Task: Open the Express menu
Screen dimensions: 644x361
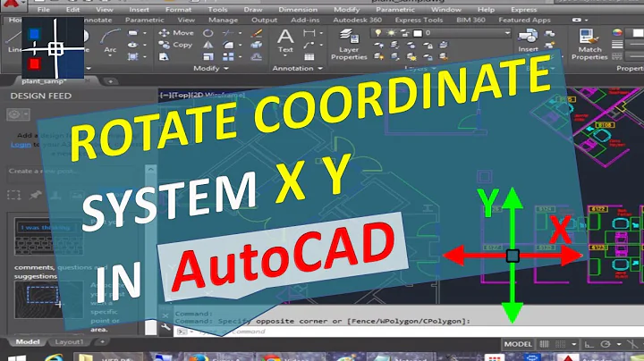Action: (523, 10)
